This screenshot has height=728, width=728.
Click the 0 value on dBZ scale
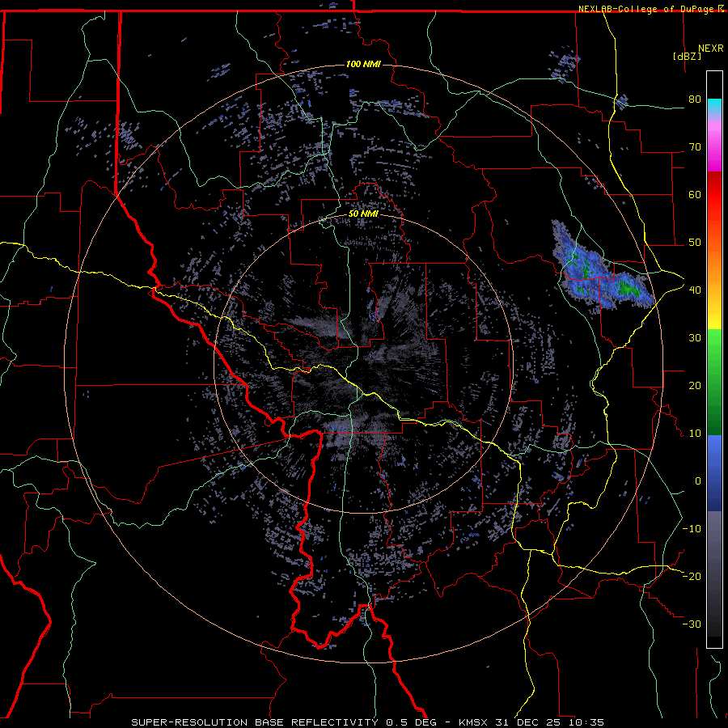(698, 481)
